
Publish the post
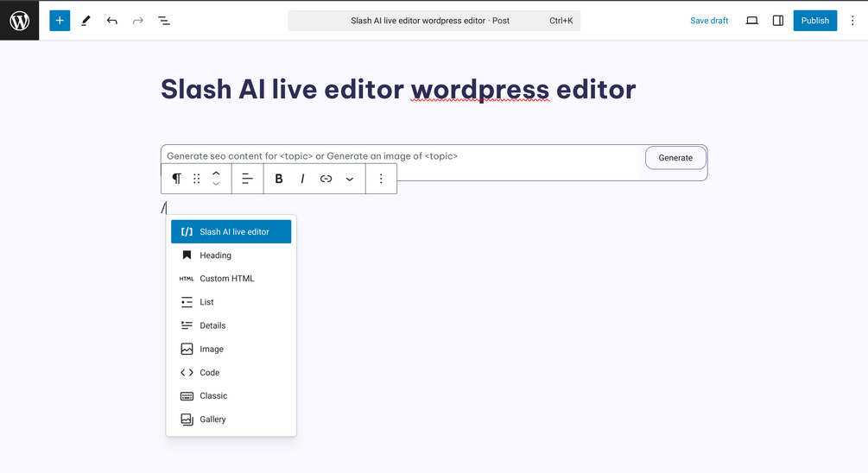point(814,21)
